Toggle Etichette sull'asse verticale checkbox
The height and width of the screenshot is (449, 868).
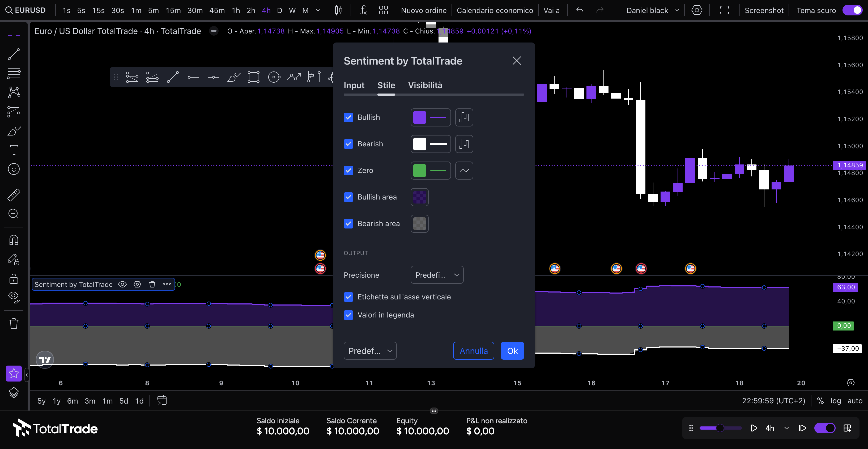click(x=348, y=297)
